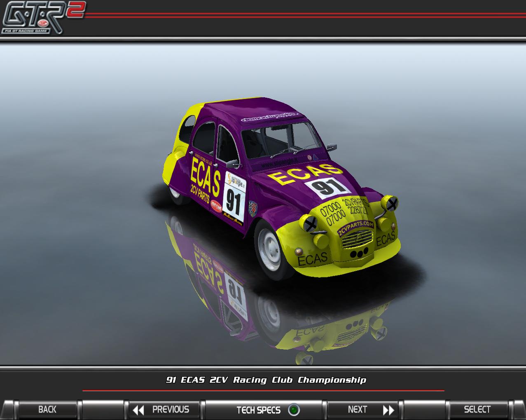The height and width of the screenshot is (420, 526).
Task: Click the number 91 decal on door
Action: (234, 200)
